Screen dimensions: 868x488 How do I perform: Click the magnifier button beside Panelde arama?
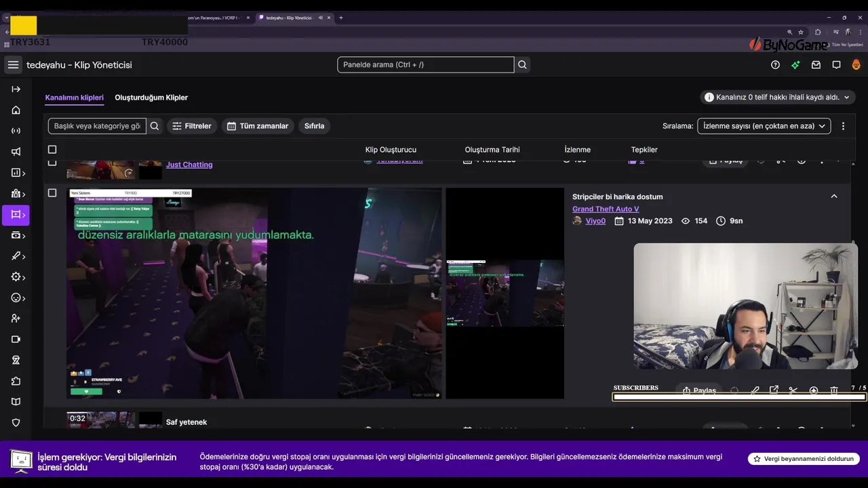click(x=522, y=65)
